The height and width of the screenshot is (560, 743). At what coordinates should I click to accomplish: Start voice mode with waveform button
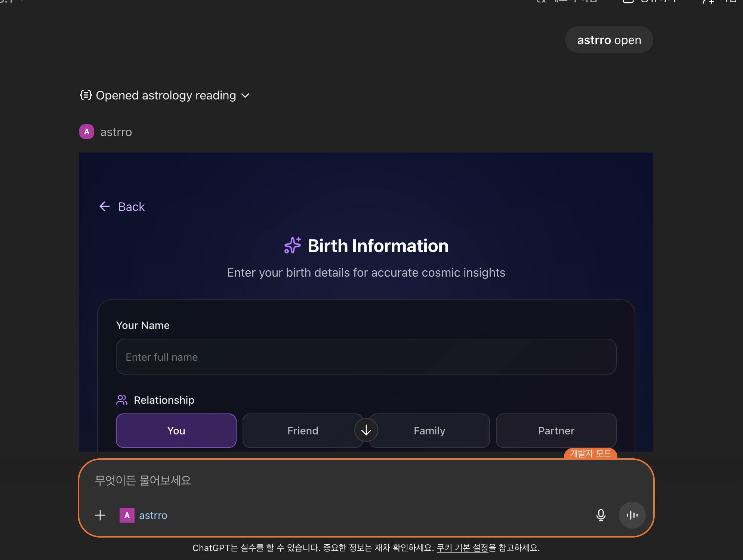click(x=632, y=515)
